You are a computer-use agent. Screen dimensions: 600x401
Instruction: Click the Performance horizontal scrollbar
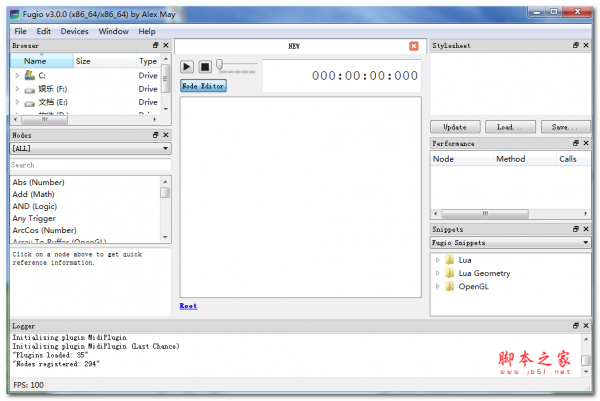[x=510, y=214]
